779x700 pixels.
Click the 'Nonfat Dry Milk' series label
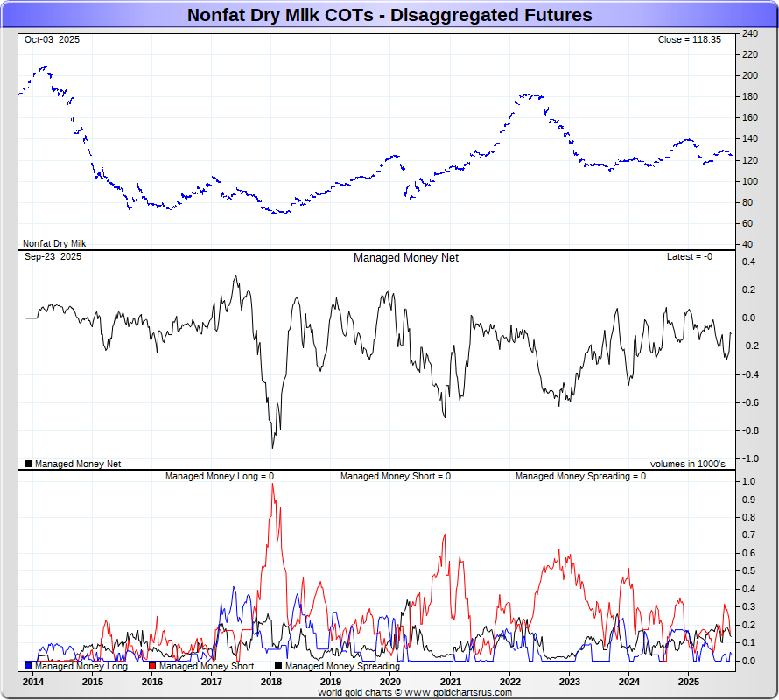(54, 243)
